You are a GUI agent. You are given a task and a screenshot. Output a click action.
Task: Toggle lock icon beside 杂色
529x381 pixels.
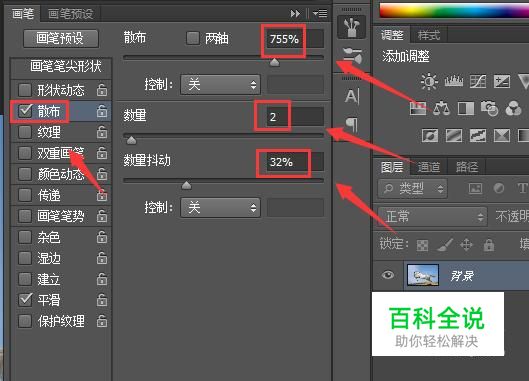102,237
